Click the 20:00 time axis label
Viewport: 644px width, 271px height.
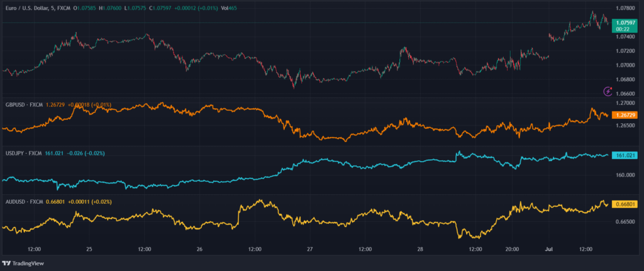pos(511,249)
